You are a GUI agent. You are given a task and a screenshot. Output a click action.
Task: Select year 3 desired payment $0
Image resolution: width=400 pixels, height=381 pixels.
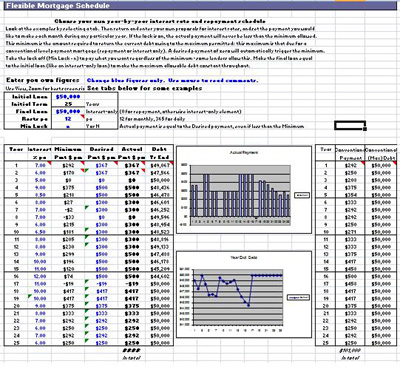pyautogui.click(x=102, y=180)
